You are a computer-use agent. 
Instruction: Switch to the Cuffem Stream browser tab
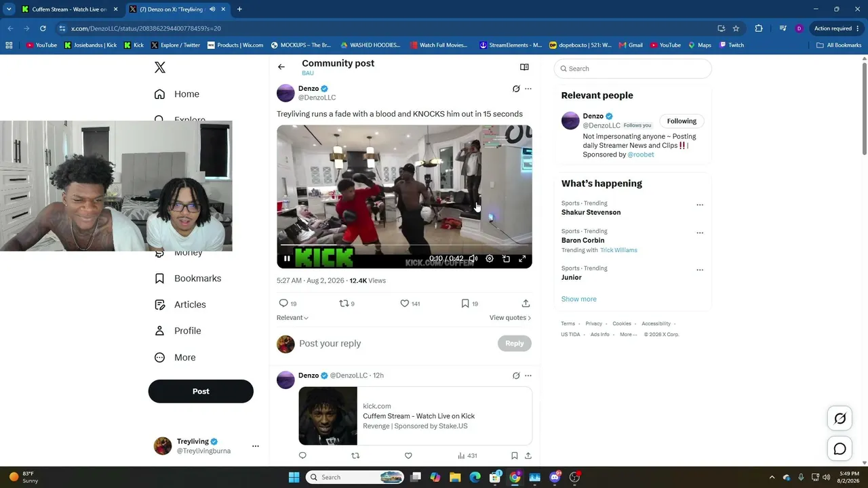coord(70,9)
